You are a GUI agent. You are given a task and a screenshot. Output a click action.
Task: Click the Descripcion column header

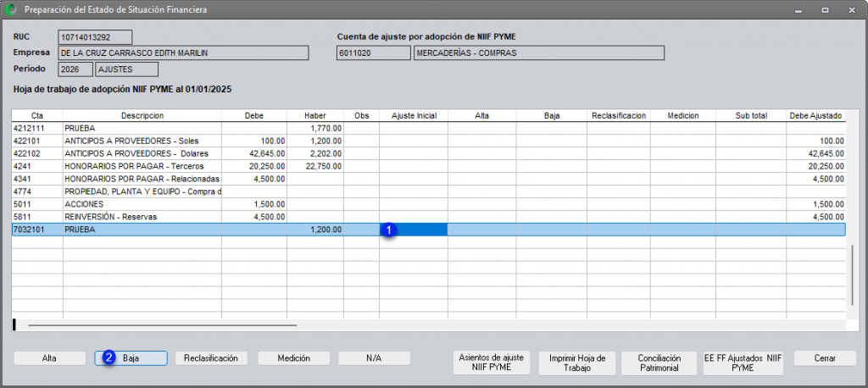[x=142, y=116]
